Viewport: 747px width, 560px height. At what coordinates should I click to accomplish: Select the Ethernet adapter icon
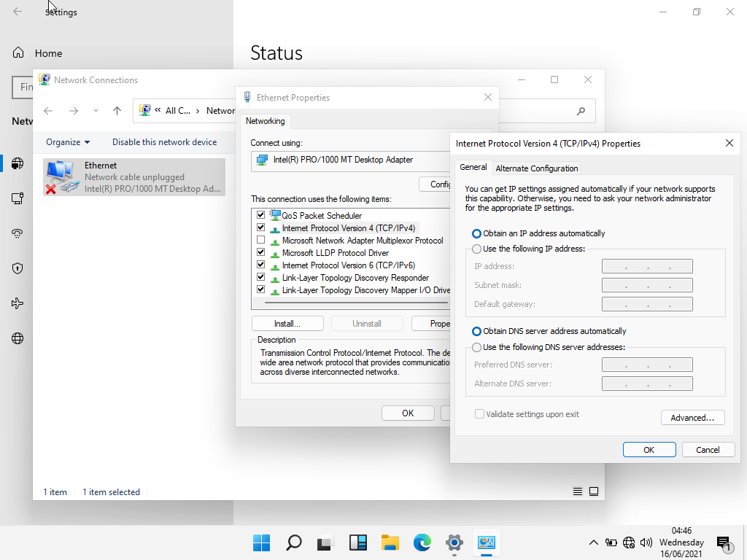point(63,177)
